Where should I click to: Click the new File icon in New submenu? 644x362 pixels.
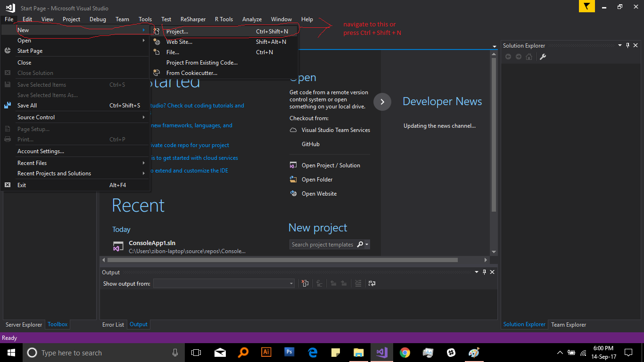click(x=157, y=52)
